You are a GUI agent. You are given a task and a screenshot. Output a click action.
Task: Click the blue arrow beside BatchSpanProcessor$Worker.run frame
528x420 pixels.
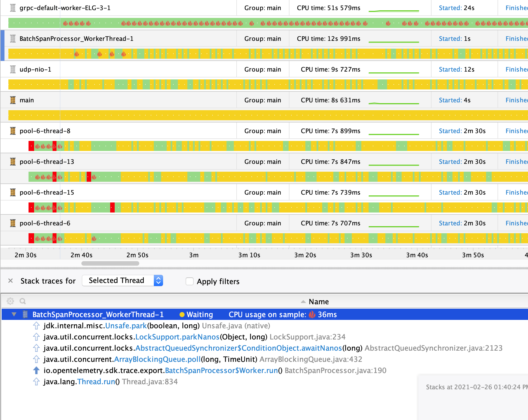coord(36,370)
